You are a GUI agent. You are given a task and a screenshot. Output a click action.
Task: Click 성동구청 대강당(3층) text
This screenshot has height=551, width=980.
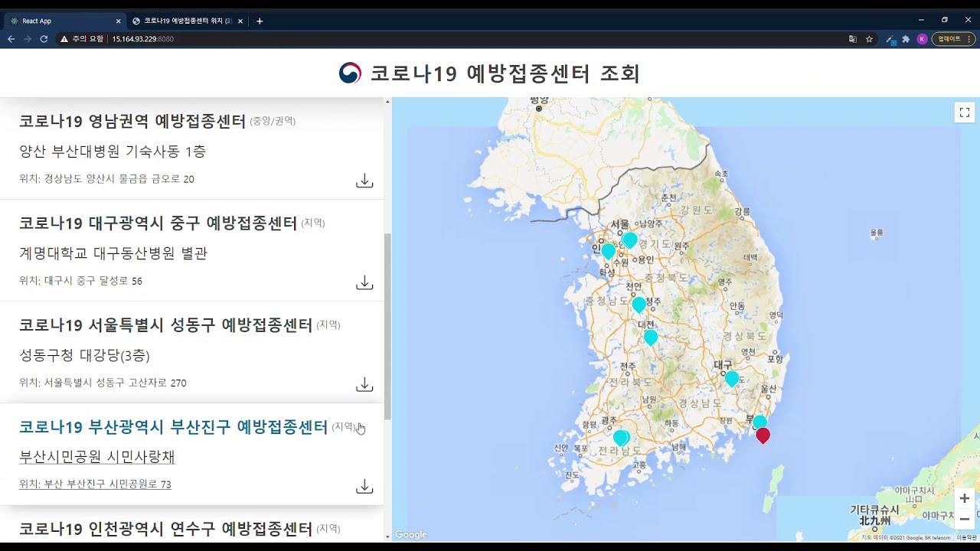tap(84, 355)
